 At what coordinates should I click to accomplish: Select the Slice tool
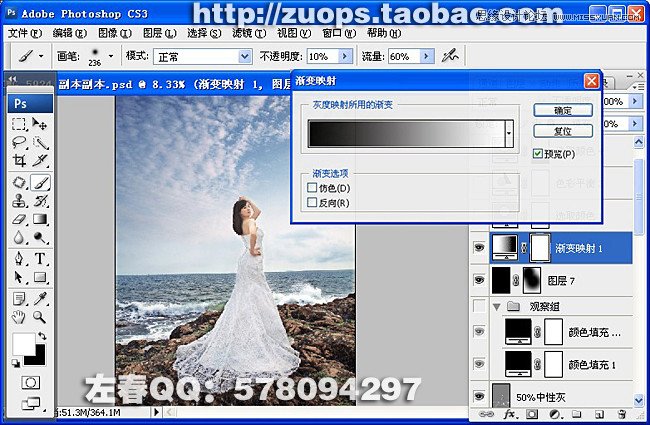click(40, 160)
